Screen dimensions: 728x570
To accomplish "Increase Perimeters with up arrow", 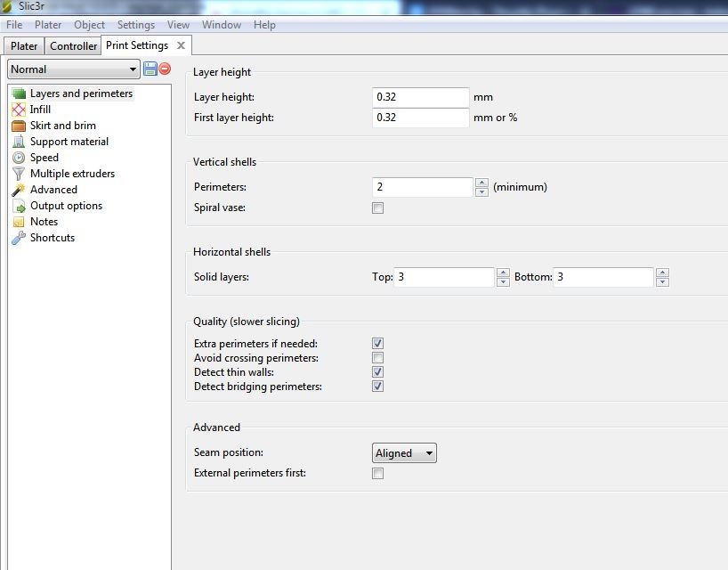I will click(481, 183).
